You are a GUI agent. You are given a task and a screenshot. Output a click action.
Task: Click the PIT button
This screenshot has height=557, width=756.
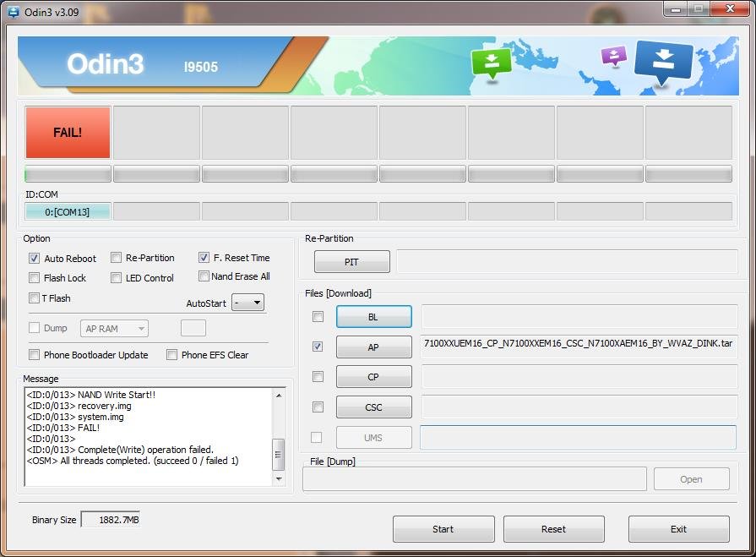pyautogui.click(x=352, y=262)
